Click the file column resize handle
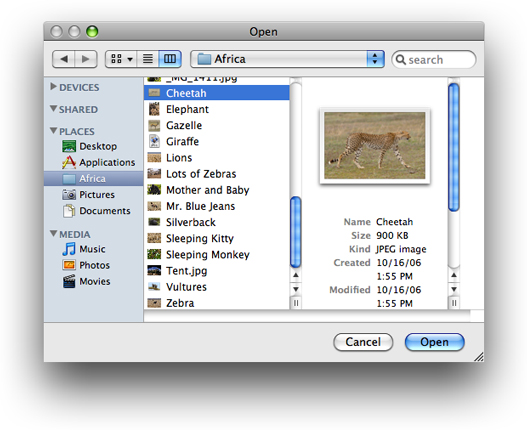Viewport: 527px width, 430px height. tap(296, 303)
